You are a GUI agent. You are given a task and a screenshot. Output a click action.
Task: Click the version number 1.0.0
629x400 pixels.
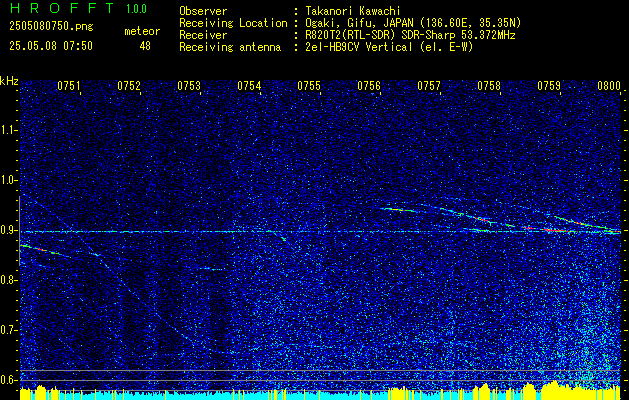tap(136, 8)
